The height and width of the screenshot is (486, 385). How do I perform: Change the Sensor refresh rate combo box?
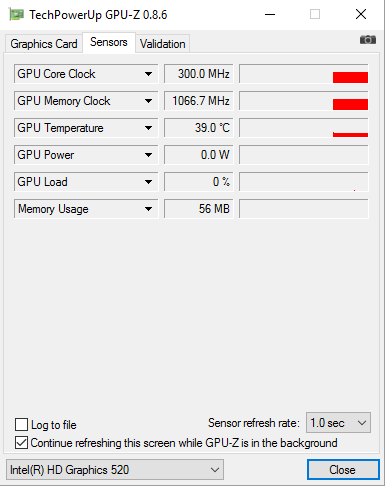coord(338,423)
